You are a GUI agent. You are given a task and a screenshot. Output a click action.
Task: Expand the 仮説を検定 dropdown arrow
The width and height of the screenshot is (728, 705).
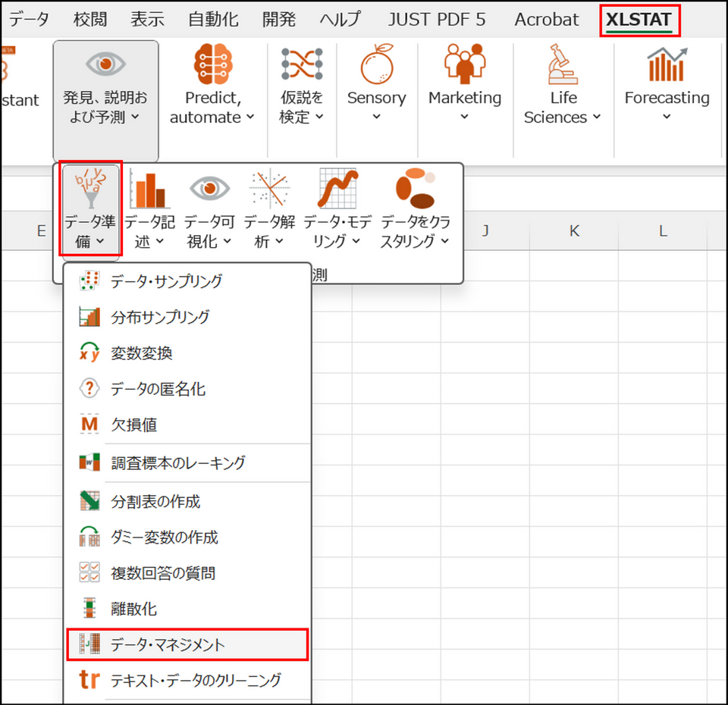click(319, 117)
